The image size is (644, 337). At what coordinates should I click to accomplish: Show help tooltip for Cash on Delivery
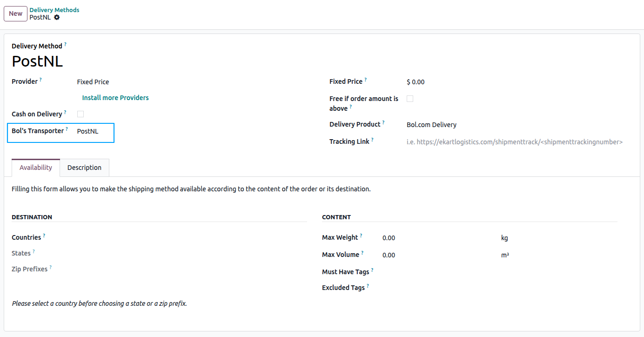click(65, 112)
